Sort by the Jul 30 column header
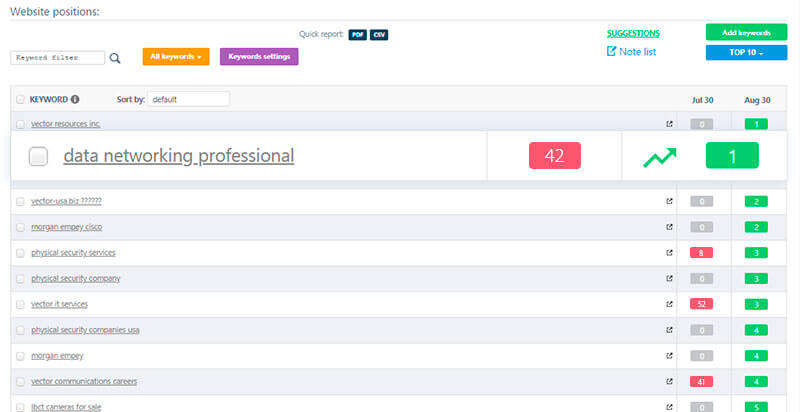This screenshot has width=800, height=412. (702, 100)
